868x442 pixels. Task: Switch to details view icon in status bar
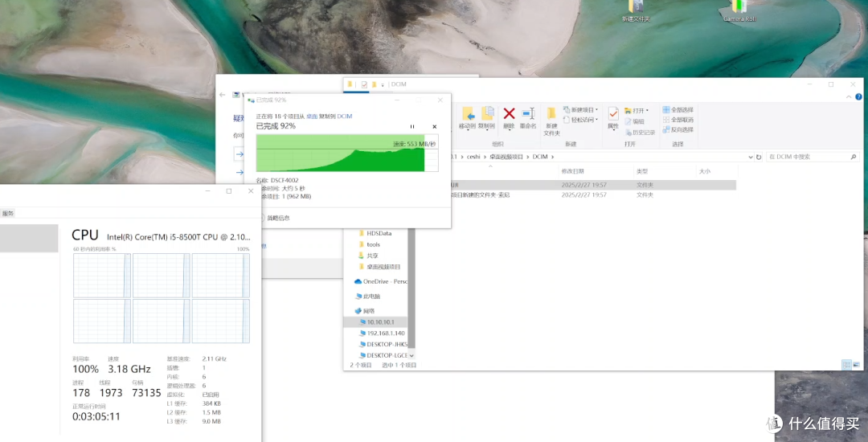(846, 365)
